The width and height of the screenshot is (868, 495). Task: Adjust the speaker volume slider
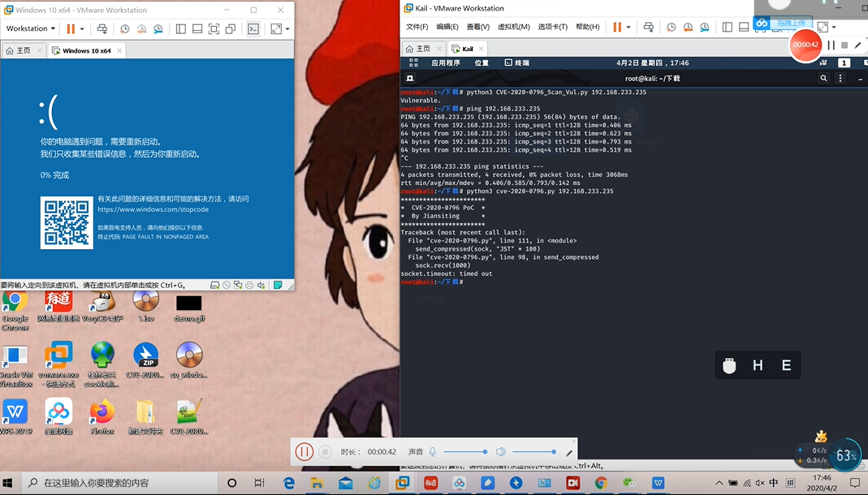[534, 452]
